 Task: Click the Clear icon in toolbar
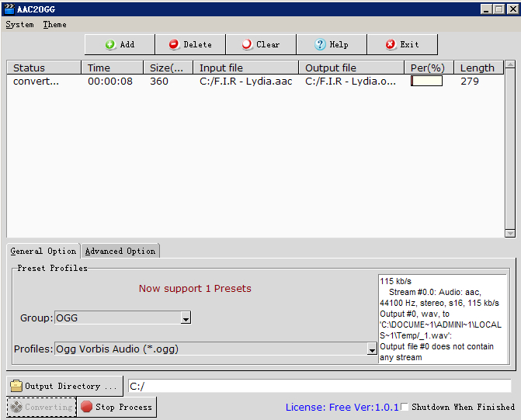tap(247, 44)
